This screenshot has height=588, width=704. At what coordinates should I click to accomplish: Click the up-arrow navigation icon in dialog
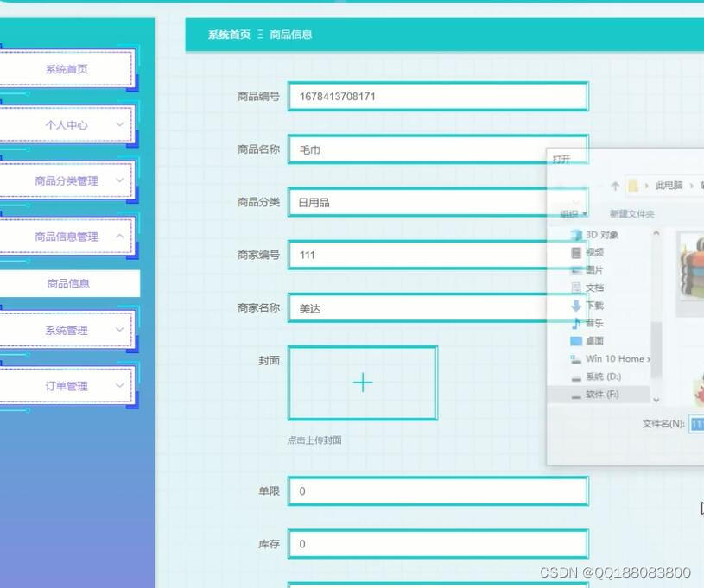click(x=614, y=186)
